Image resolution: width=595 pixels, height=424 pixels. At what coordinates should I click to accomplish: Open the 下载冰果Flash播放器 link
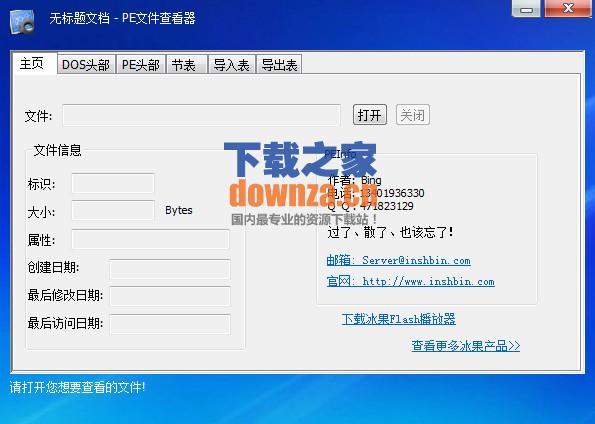398,319
